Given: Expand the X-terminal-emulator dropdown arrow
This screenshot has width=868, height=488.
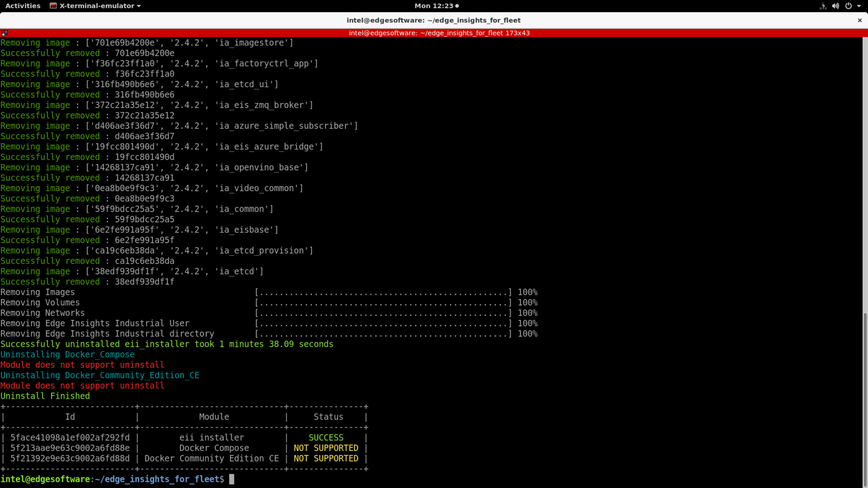Looking at the screenshot, I should coord(139,6).
